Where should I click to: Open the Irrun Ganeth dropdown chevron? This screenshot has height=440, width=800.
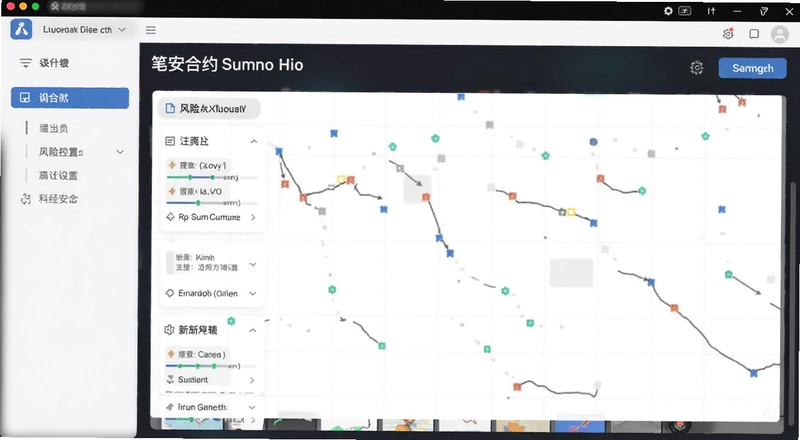252,407
